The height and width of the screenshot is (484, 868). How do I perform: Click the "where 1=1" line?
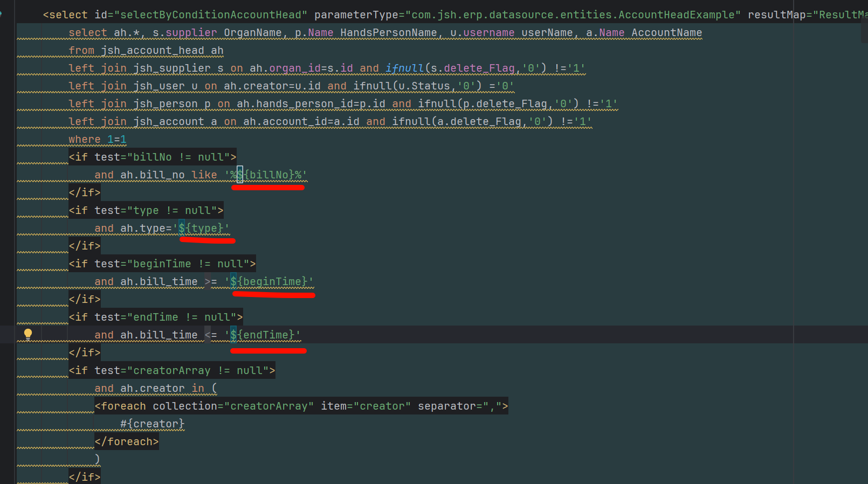[x=98, y=139]
